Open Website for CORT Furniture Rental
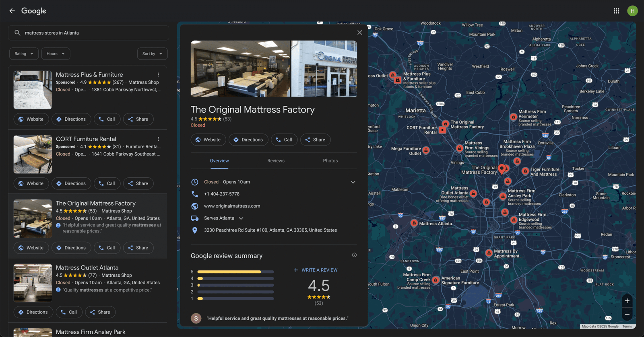This screenshot has height=337, width=644. tap(31, 184)
